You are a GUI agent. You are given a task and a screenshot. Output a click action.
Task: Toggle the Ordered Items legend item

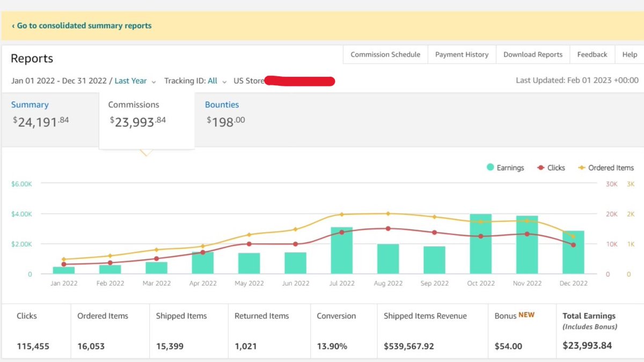tap(606, 168)
